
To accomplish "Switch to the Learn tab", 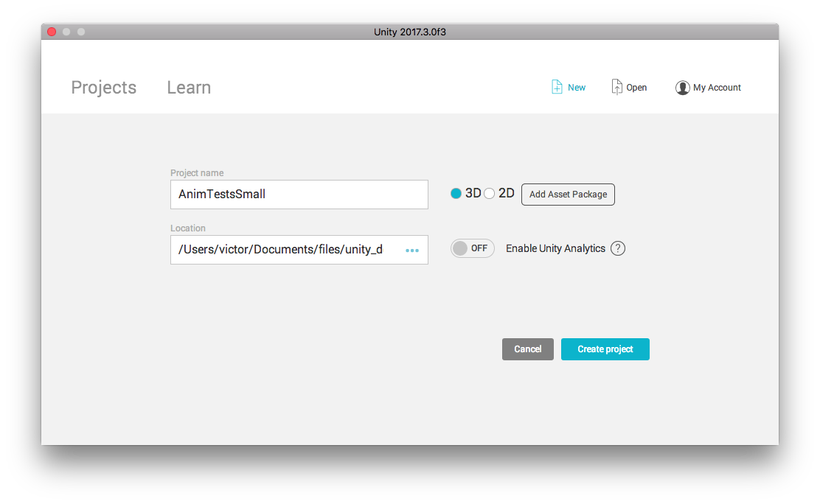I will [x=188, y=87].
